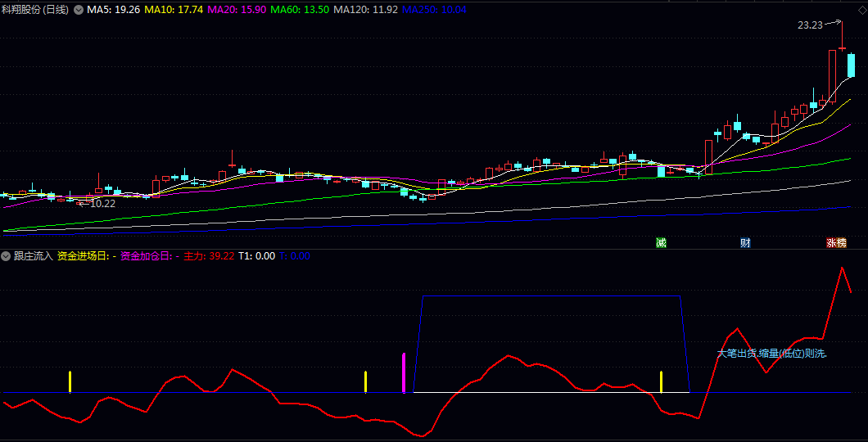The width and height of the screenshot is (868, 442).
Task: Click the 主力: 39.22 value label
Action: pos(208,256)
